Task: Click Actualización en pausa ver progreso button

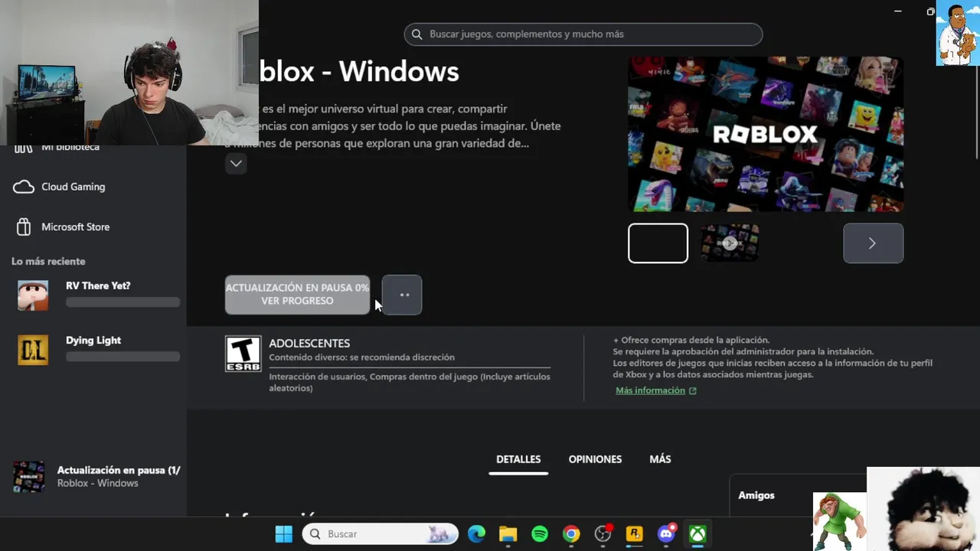Action: coord(297,295)
